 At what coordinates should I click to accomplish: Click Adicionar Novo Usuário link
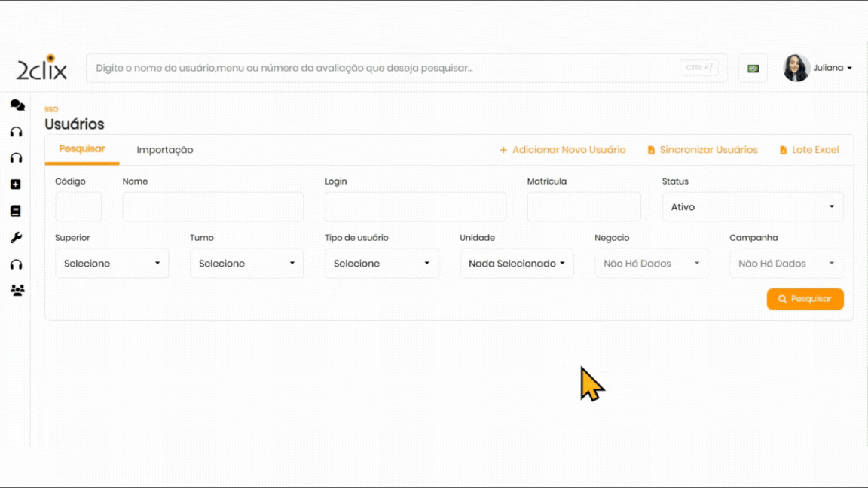[x=563, y=150]
